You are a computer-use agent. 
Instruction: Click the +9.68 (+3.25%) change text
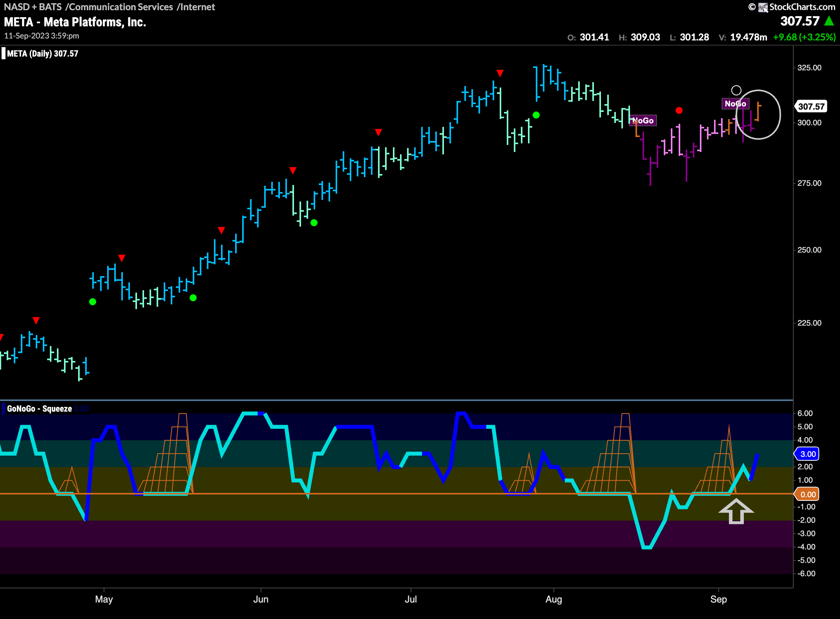804,37
